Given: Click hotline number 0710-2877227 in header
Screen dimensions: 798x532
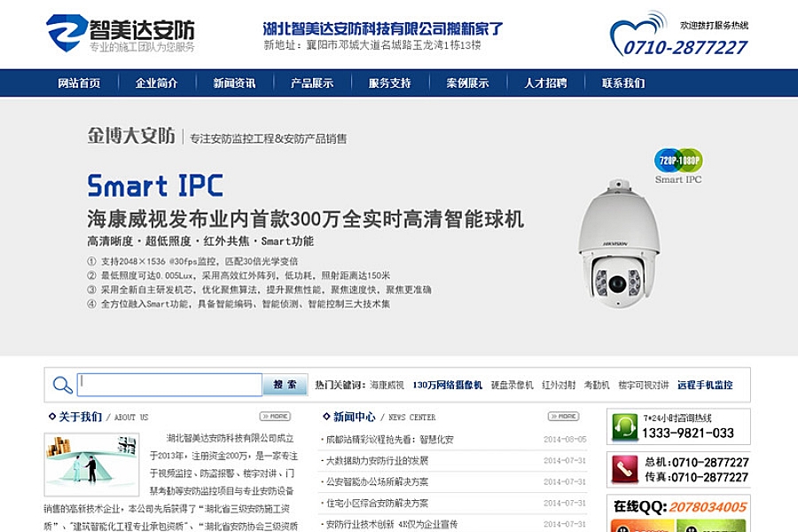Looking at the screenshot, I should [685, 48].
